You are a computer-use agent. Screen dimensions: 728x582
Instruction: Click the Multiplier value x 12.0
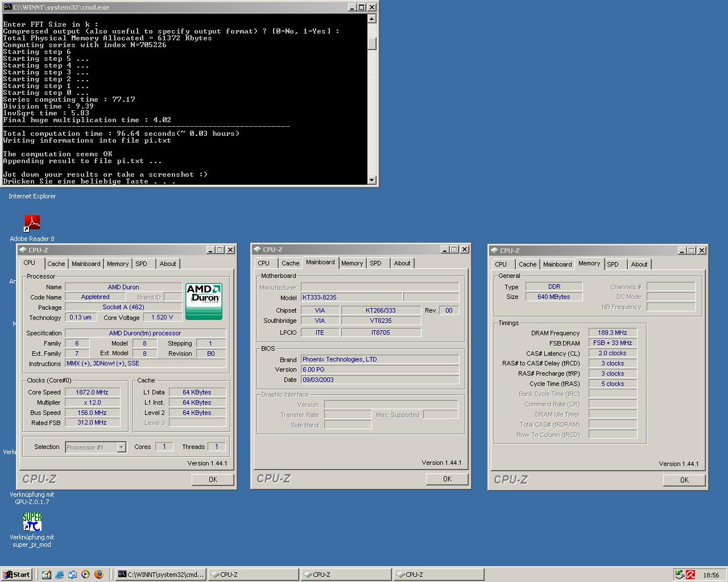click(x=92, y=402)
